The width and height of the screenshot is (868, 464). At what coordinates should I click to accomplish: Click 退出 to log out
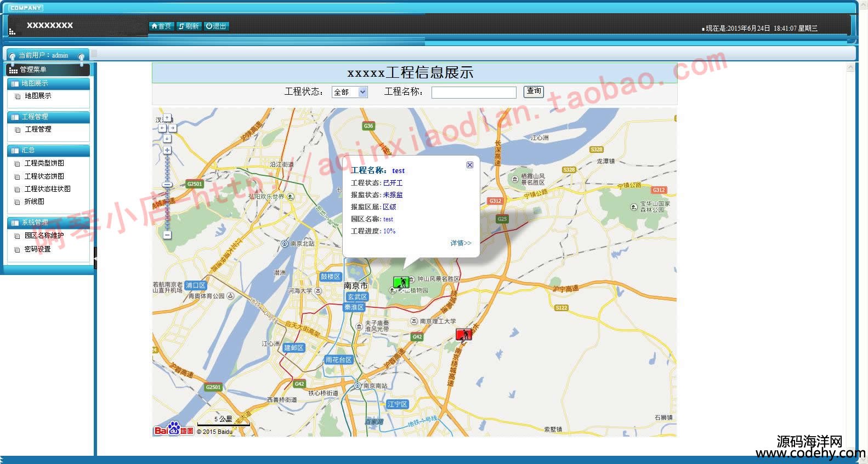216,26
